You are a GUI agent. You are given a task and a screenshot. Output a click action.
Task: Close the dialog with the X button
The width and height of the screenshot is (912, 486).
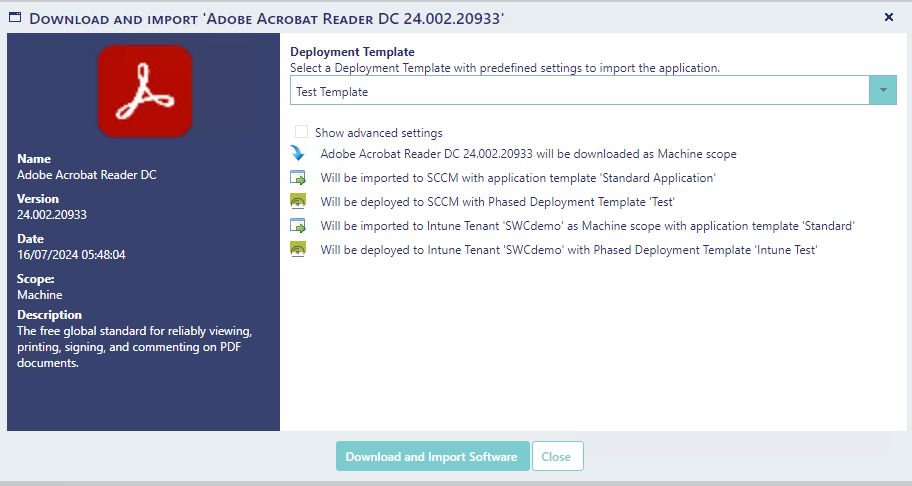tap(889, 17)
